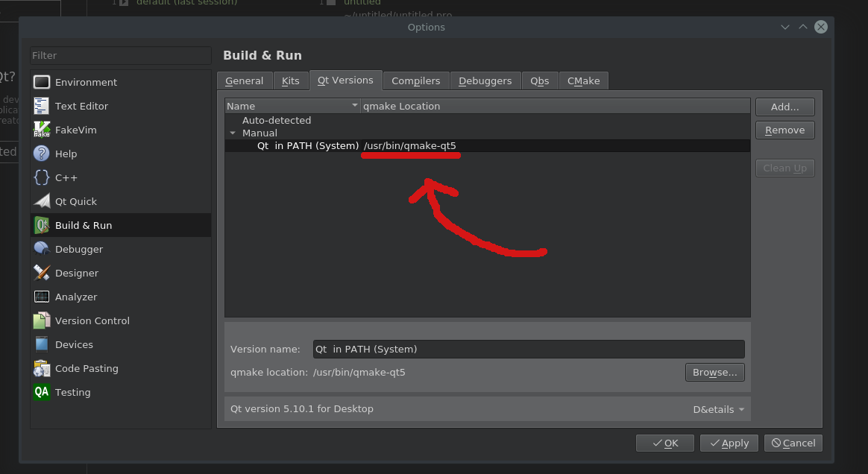
Task: Select the Testing category label
Action: pos(72,392)
